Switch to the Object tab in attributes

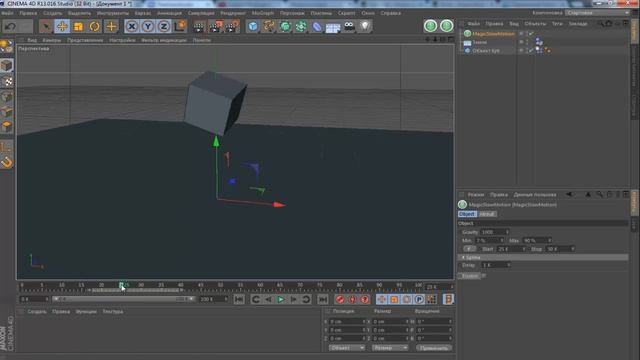click(x=467, y=214)
